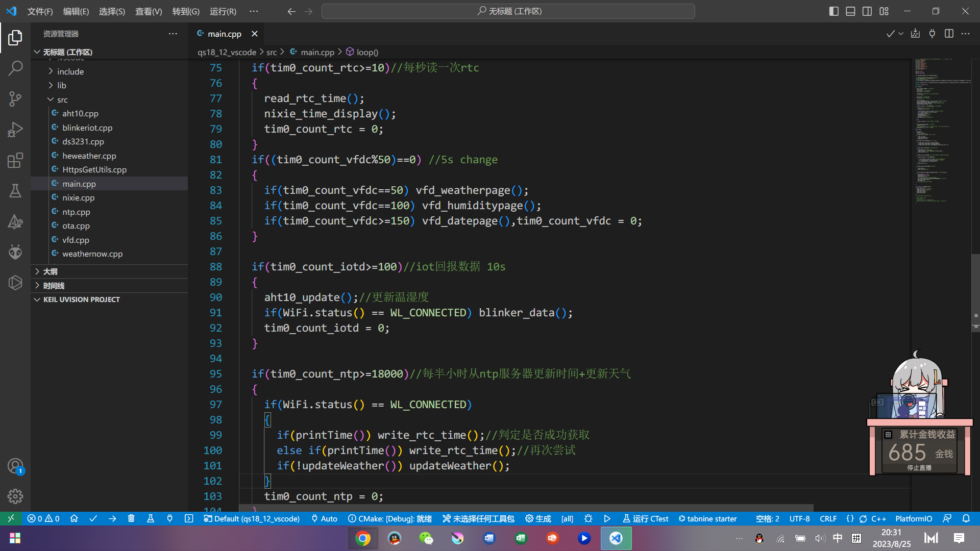
Task: Open the Windows Start menu
Action: (15, 538)
